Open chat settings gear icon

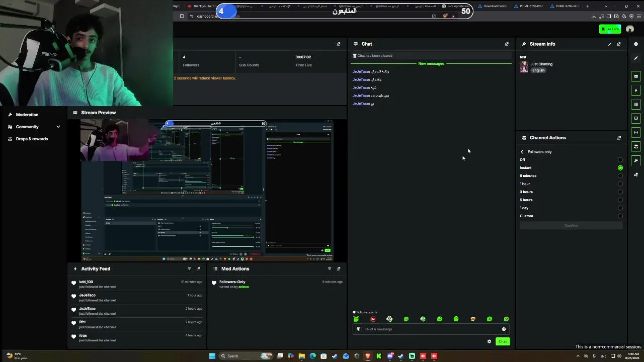[489, 342]
